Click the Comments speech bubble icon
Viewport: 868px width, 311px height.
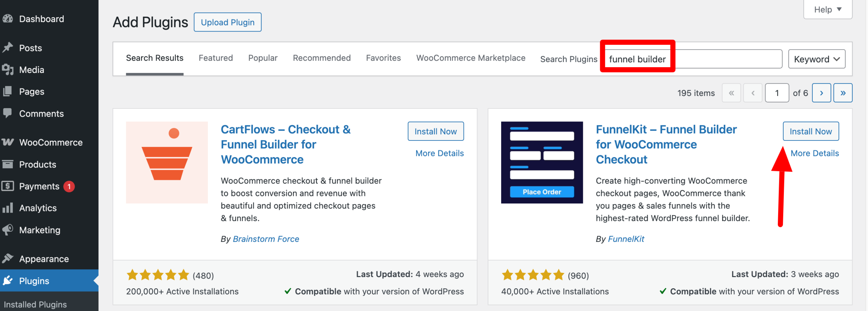(x=7, y=113)
